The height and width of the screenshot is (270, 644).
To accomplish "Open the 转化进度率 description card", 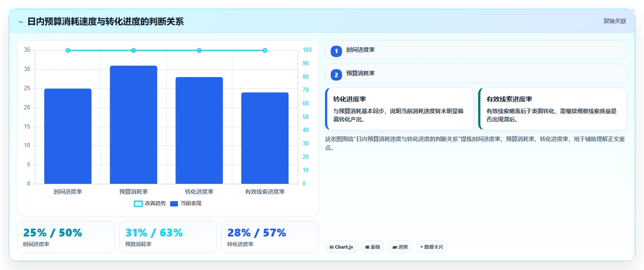I will click(399, 109).
